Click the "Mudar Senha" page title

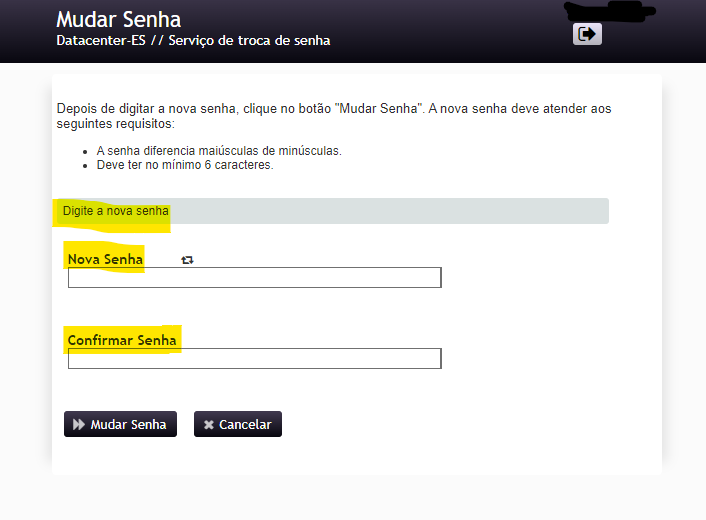tap(119, 19)
